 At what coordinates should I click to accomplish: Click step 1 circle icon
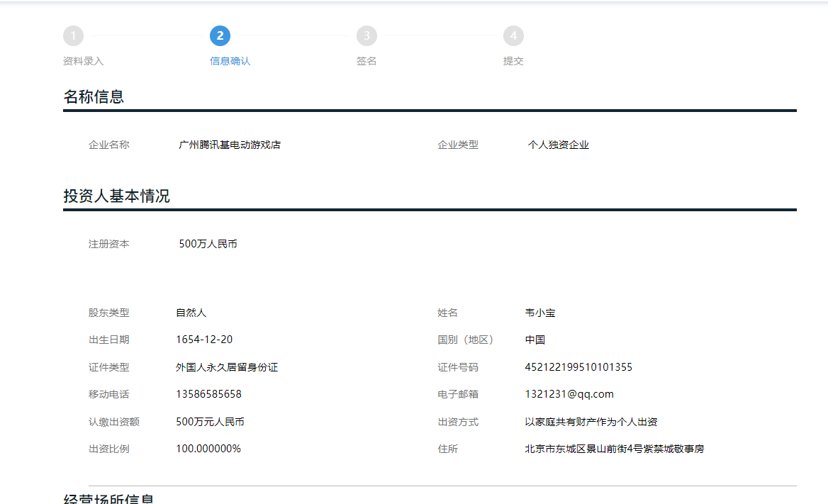74,36
